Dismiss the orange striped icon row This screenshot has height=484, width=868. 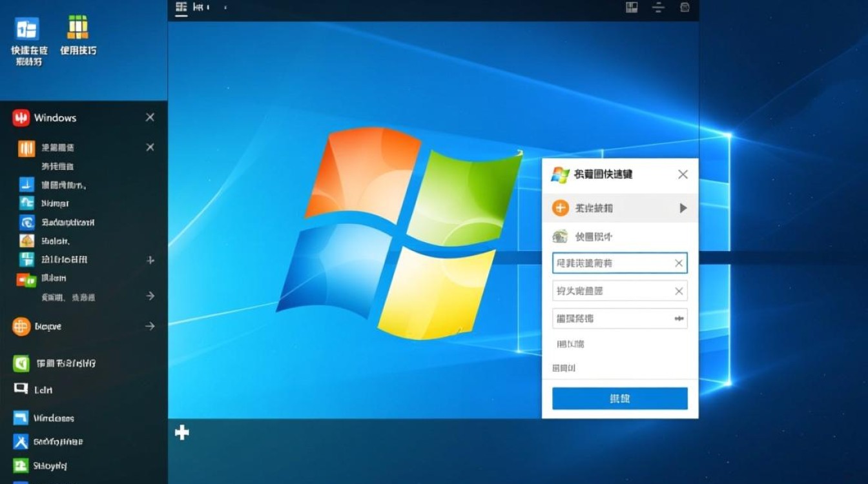click(150, 147)
